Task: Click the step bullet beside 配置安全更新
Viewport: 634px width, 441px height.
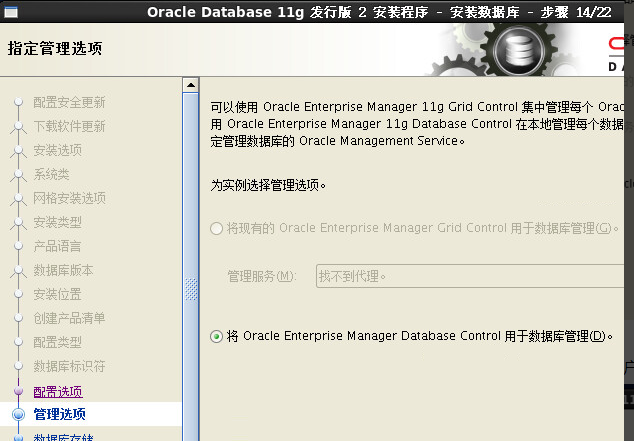Action: click(18, 102)
